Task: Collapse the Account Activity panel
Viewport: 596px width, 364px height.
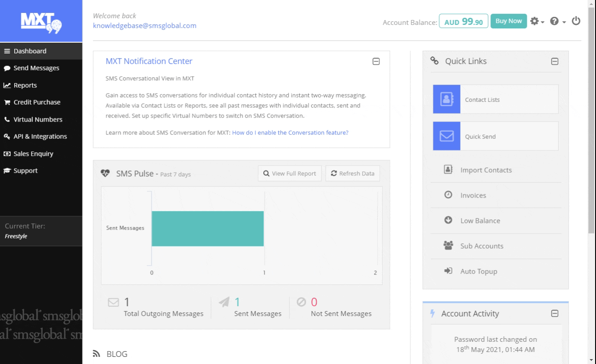Action: (x=555, y=314)
